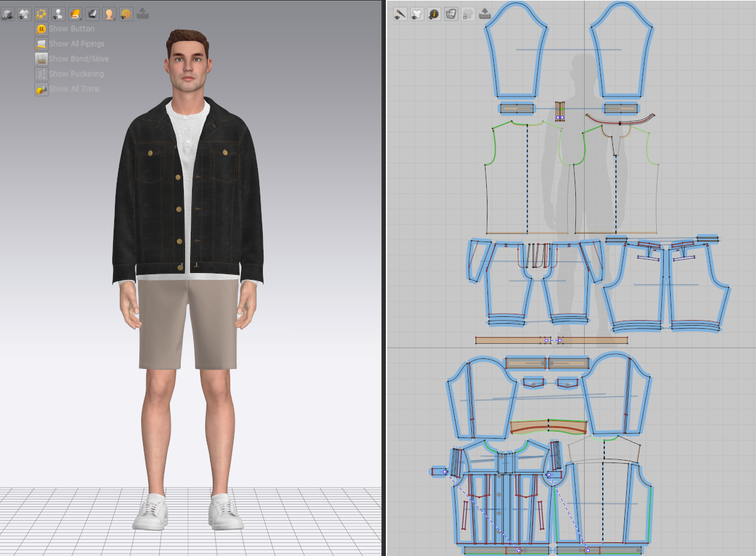Collapse the 2D window toolbar tray icon
The image size is (756, 556).
coord(484,13)
